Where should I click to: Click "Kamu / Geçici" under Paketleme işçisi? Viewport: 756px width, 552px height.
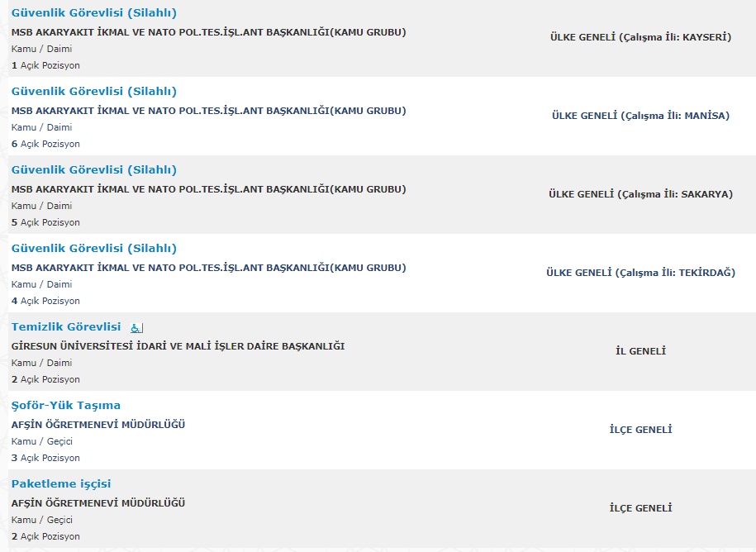(x=42, y=520)
